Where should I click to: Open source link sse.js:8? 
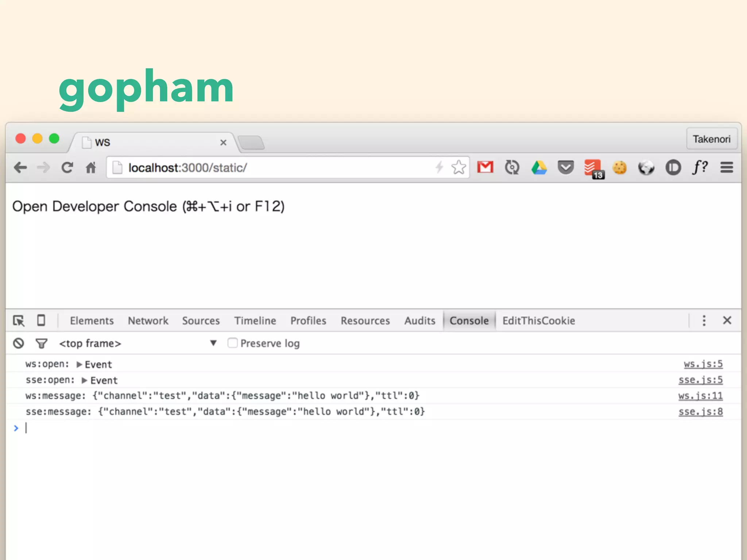(701, 412)
